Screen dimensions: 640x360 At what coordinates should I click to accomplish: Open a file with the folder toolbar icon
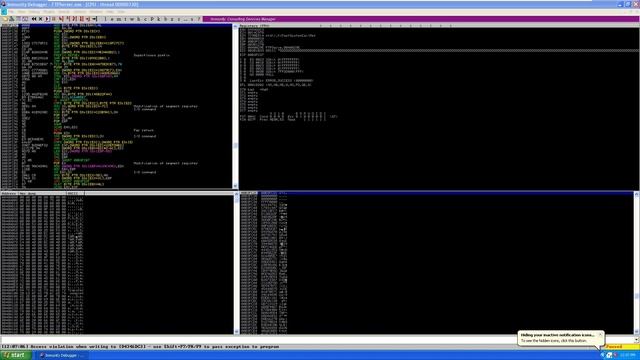(4, 19)
